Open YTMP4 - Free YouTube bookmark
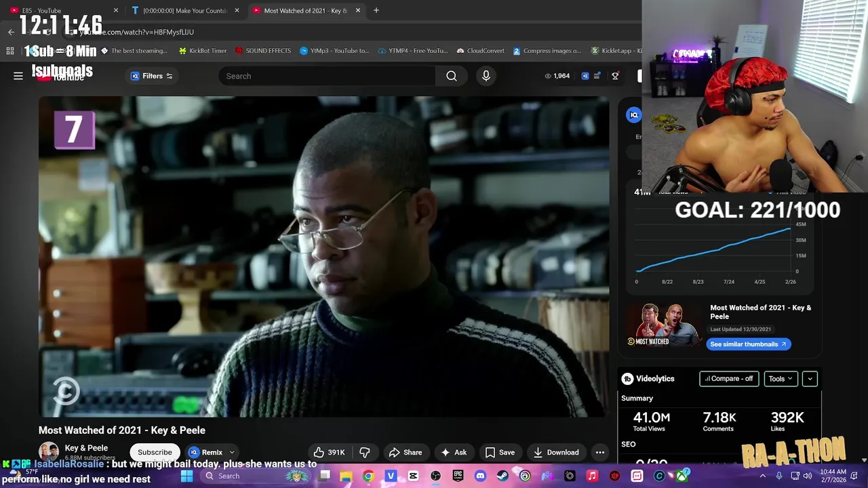Screen dimensions: 868x488 pos(413,51)
